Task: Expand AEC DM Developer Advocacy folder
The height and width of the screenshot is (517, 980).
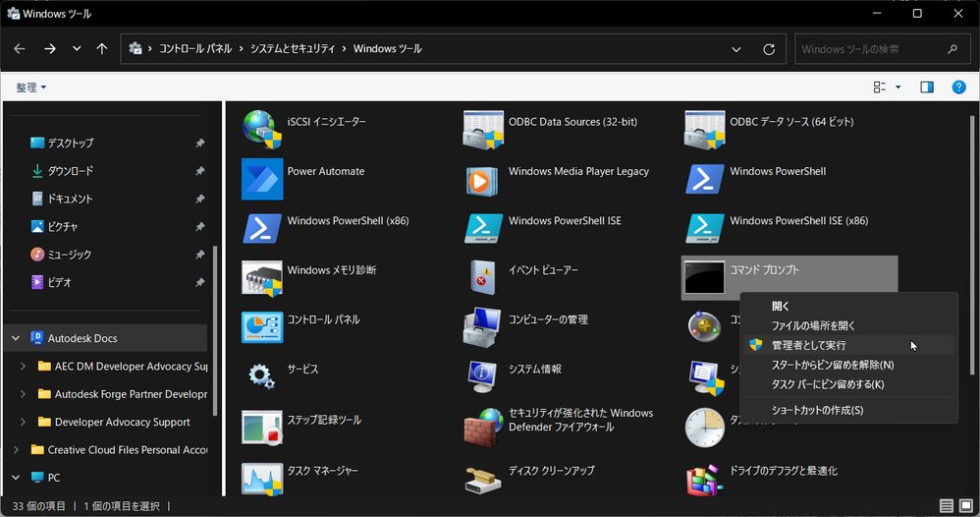Action: pos(24,367)
